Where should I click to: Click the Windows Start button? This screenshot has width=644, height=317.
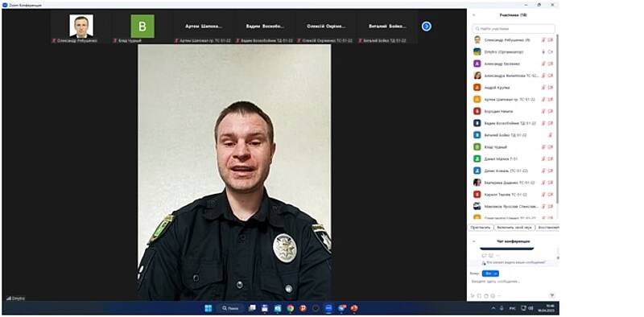pyautogui.click(x=208, y=308)
